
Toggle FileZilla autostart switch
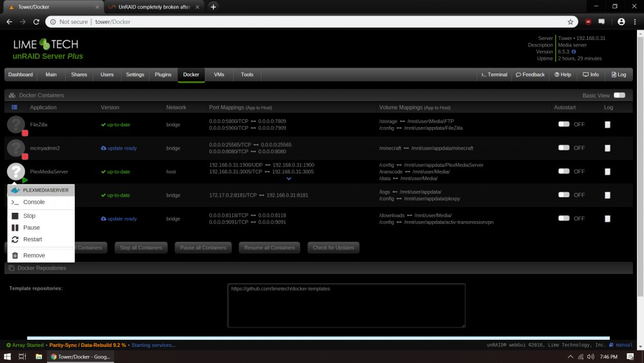point(564,124)
